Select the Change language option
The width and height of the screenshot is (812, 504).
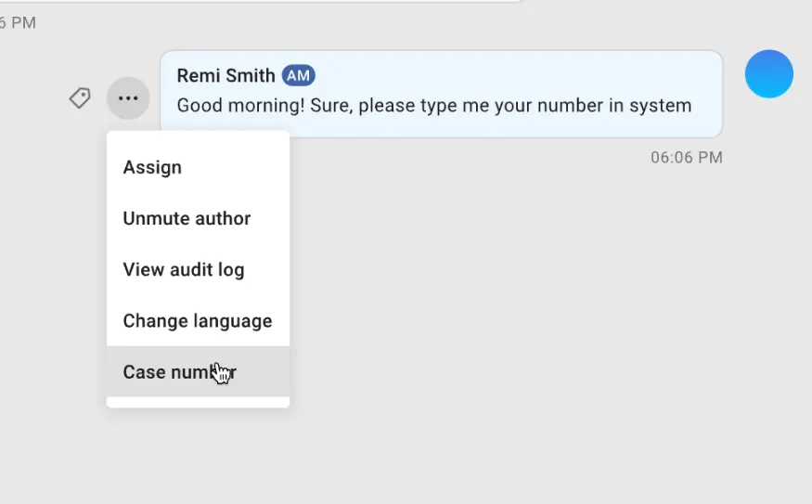click(198, 321)
